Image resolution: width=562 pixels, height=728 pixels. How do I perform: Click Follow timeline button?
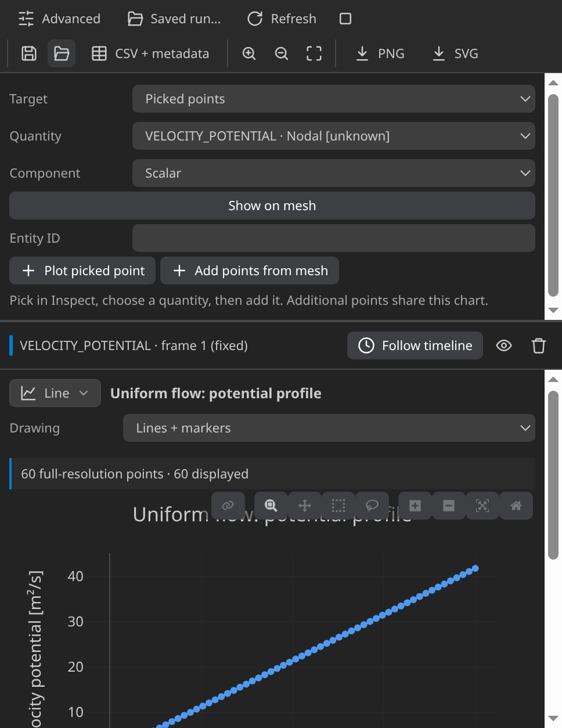(415, 345)
